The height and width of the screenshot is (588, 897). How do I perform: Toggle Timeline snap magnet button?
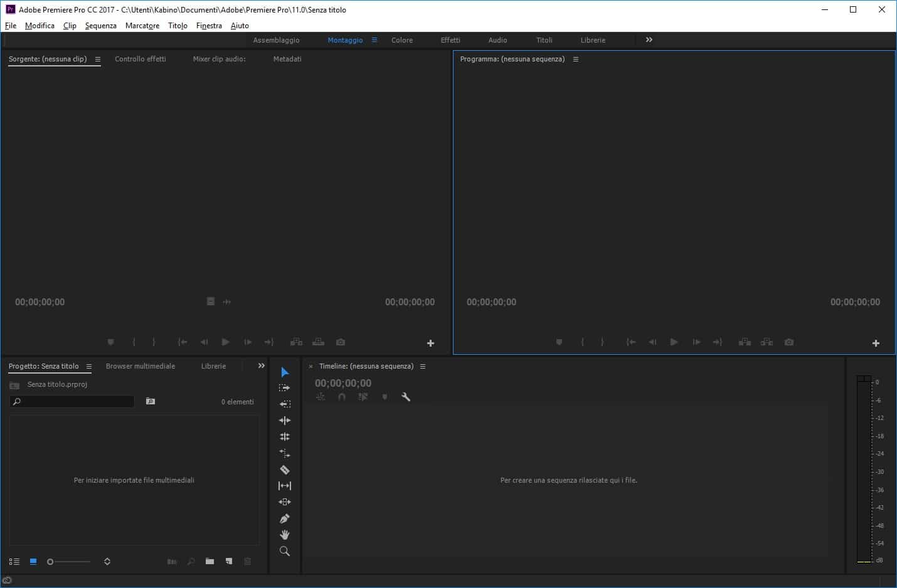point(342,397)
